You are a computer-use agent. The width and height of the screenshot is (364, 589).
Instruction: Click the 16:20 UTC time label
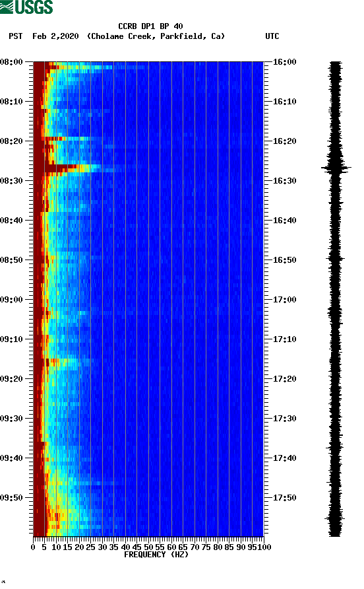pyautogui.click(x=284, y=141)
